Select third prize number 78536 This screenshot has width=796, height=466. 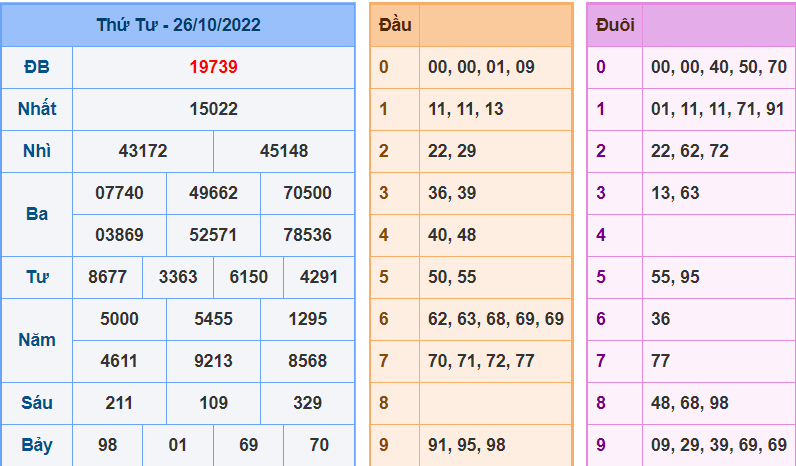coord(308,235)
